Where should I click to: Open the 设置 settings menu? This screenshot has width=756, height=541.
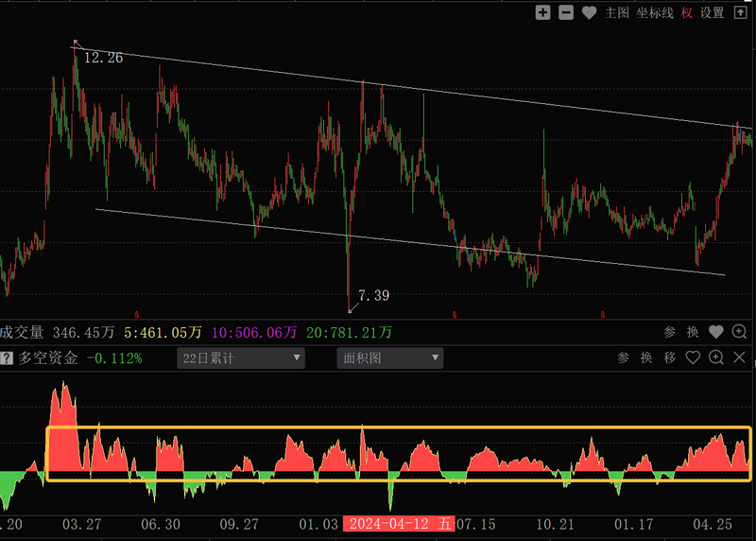[712, 12]
